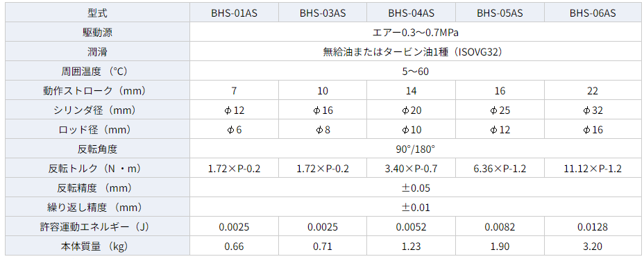The height and width of the screenshot is (259, 644).
Task: Click the 11.12×P-1.2 torque value
Action: coord(592,168)
